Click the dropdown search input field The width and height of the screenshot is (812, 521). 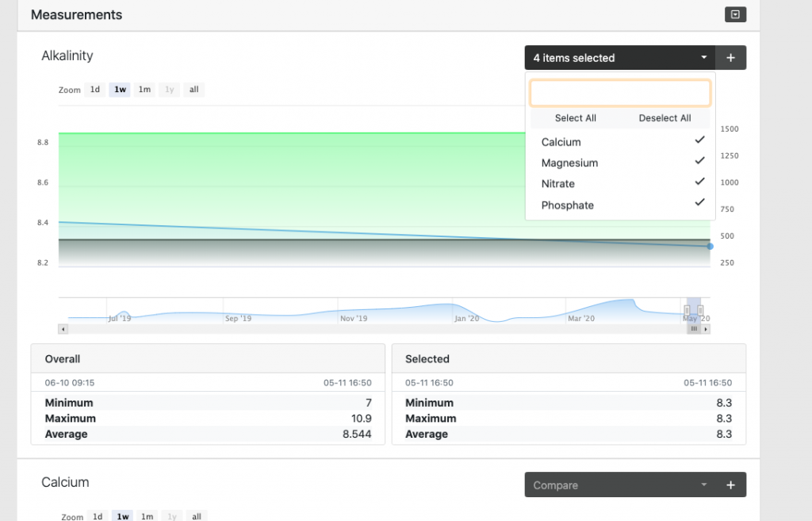click(x=620, y=93)
